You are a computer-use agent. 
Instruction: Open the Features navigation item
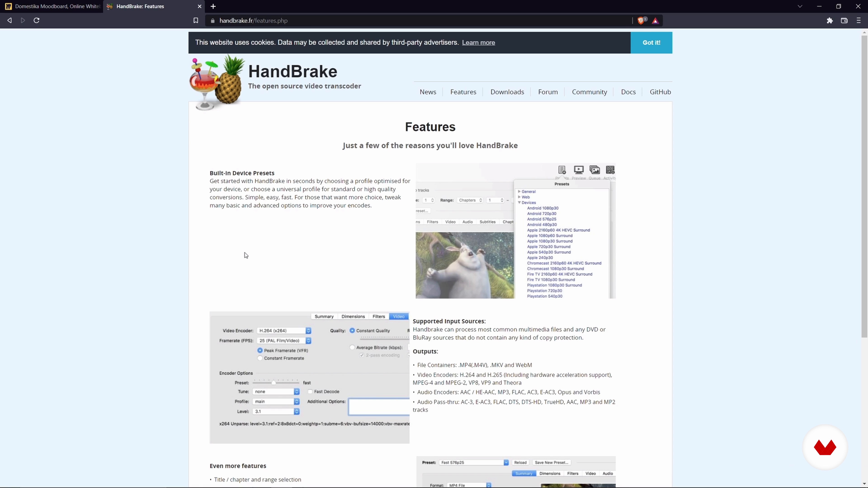point(463,92)
